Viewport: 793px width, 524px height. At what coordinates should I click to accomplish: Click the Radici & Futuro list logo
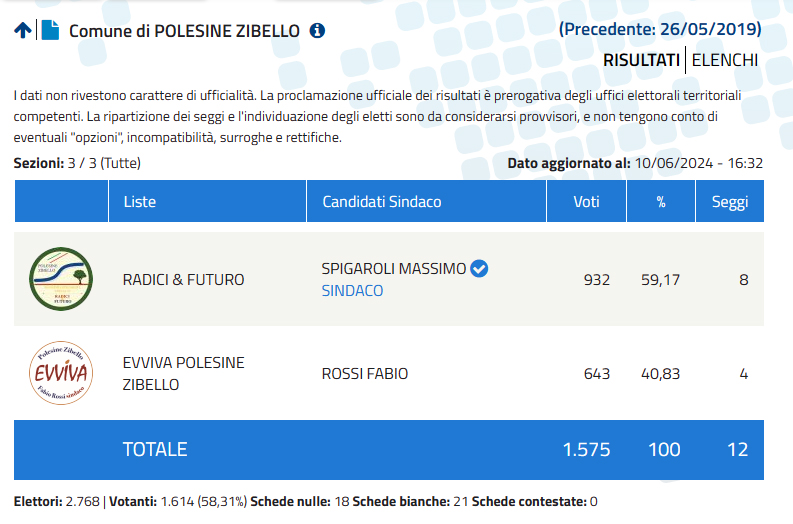pyautogui.click(x=61, y=279)
